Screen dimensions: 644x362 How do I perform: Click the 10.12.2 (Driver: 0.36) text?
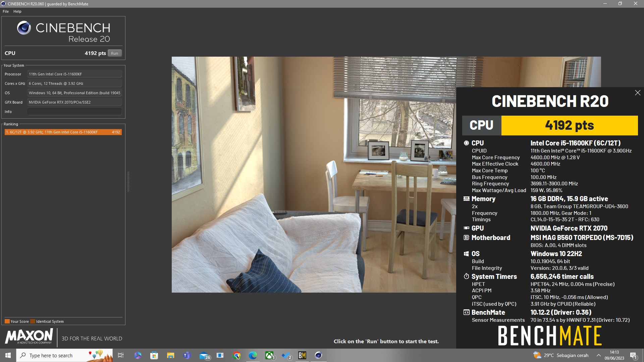pos(561,312)
